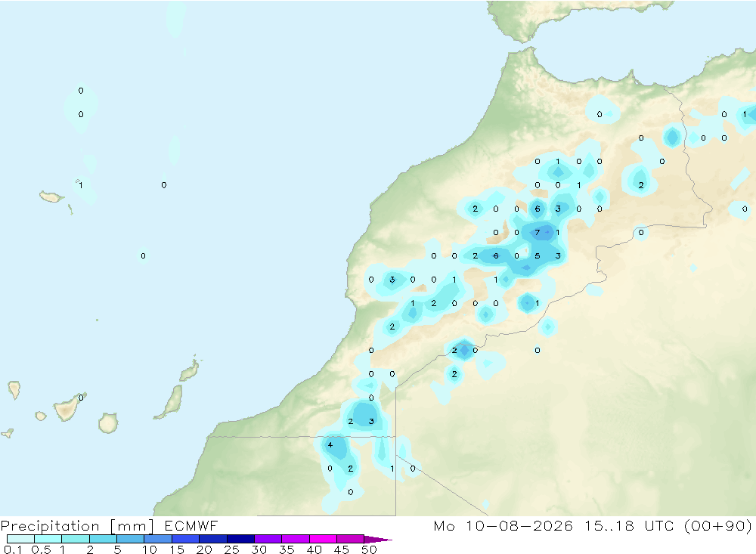Click the "(00+90)" forecast offset text
Image resolution: width=756 pixels, height=554 pixels.
coord(718,525)
